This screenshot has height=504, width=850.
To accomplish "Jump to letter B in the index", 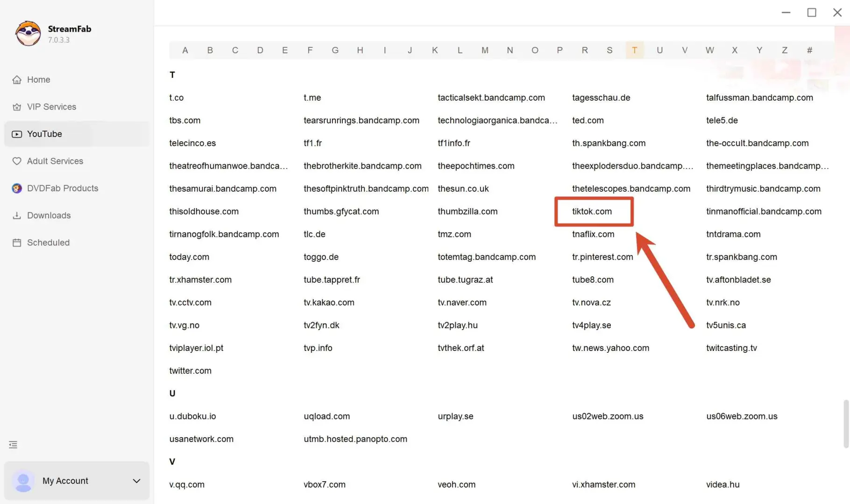I will [210, 50].
